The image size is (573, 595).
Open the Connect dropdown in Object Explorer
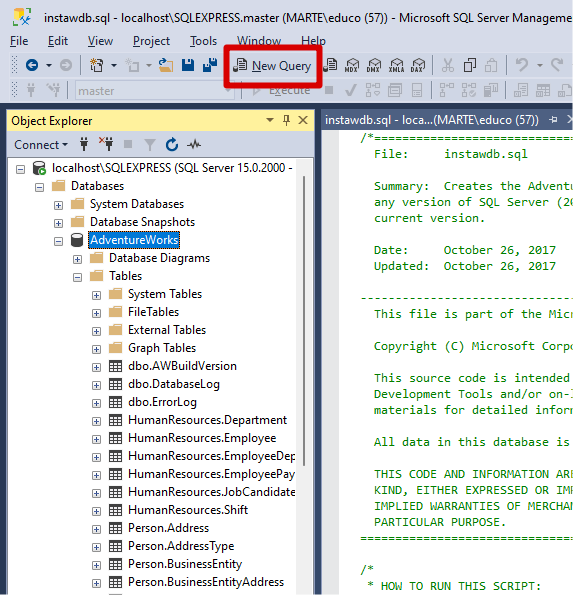click(x=41, y=145)
